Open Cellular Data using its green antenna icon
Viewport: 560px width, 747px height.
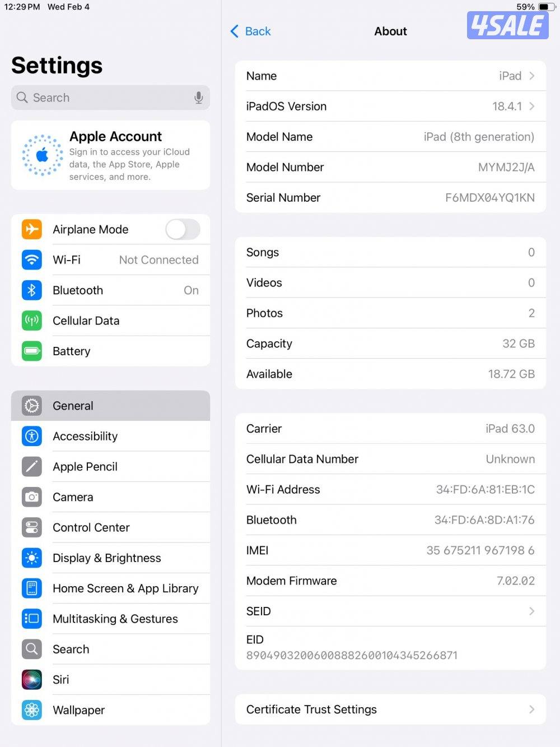point(32,321)
